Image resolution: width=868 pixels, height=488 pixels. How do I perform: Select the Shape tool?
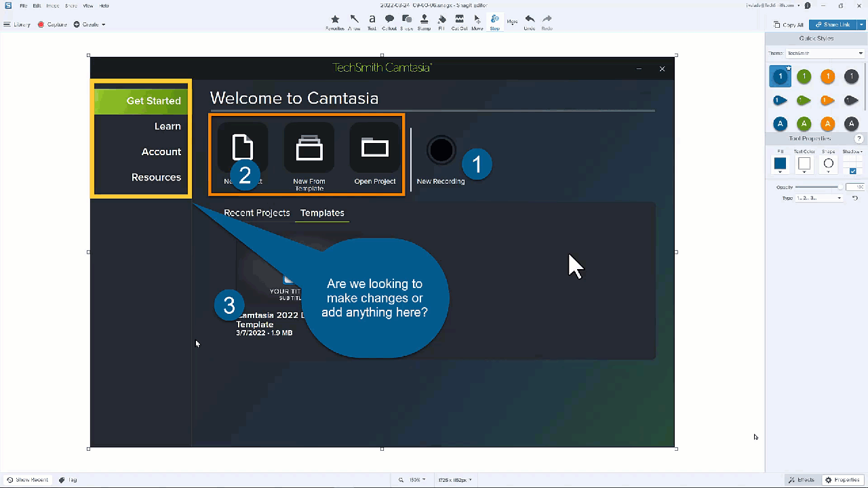pyautogui.click(x=407, y=22)
